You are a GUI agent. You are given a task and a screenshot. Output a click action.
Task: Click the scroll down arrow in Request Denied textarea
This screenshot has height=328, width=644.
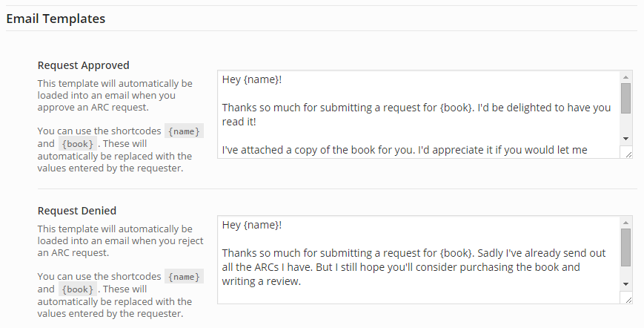626,284
